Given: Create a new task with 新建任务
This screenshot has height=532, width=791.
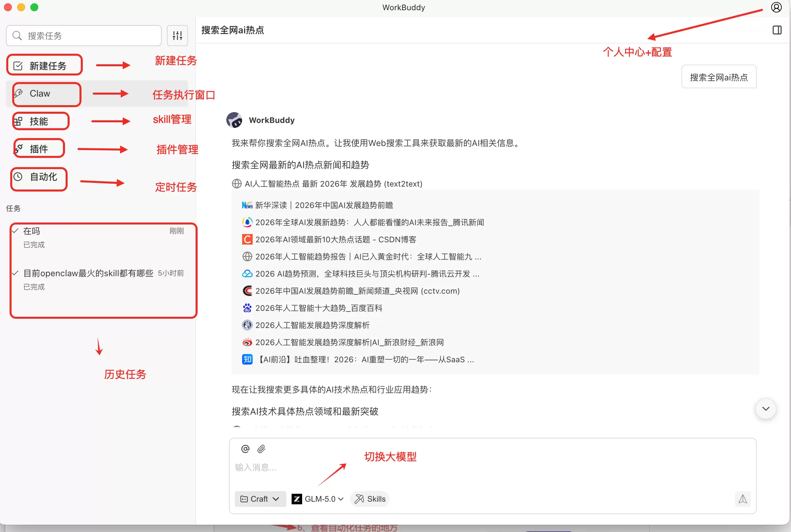Looking at the screenshot, I should 45,65.
